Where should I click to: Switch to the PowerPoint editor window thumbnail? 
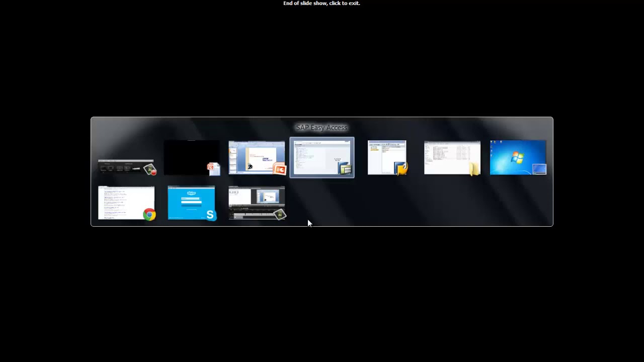pos(257,158)
